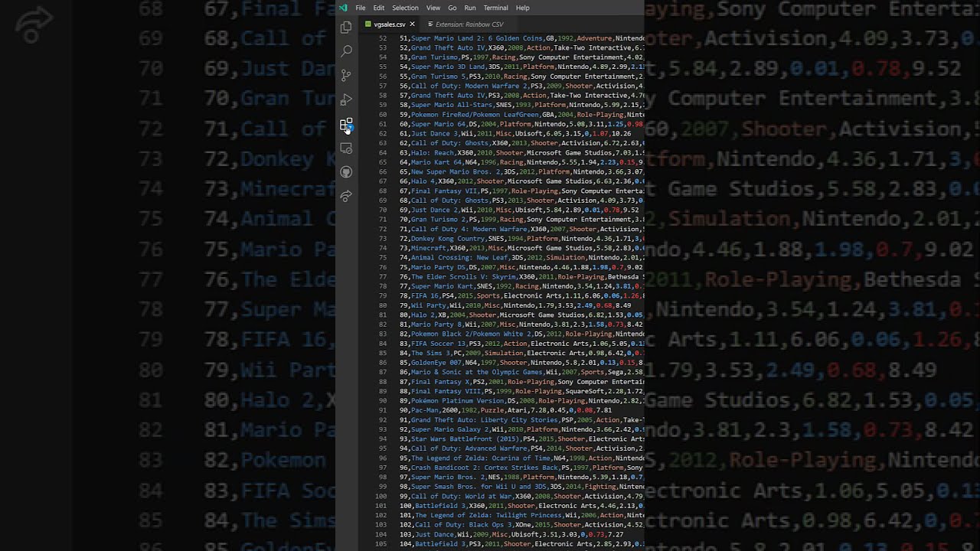
Task: Click 'Super Smash Bros. for Wii U and 3DS' title
Action: pos(479,487)
